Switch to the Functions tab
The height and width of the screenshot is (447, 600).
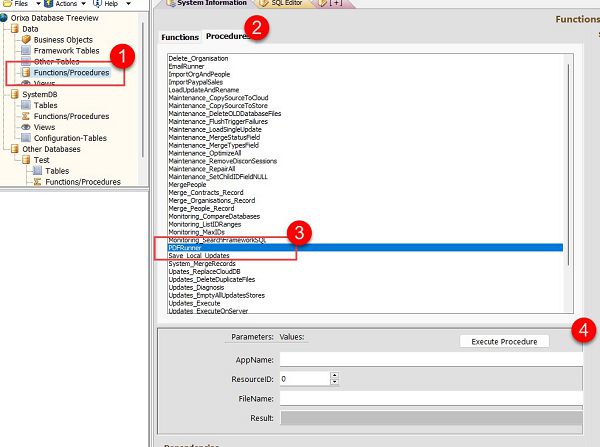pos(180,37)
